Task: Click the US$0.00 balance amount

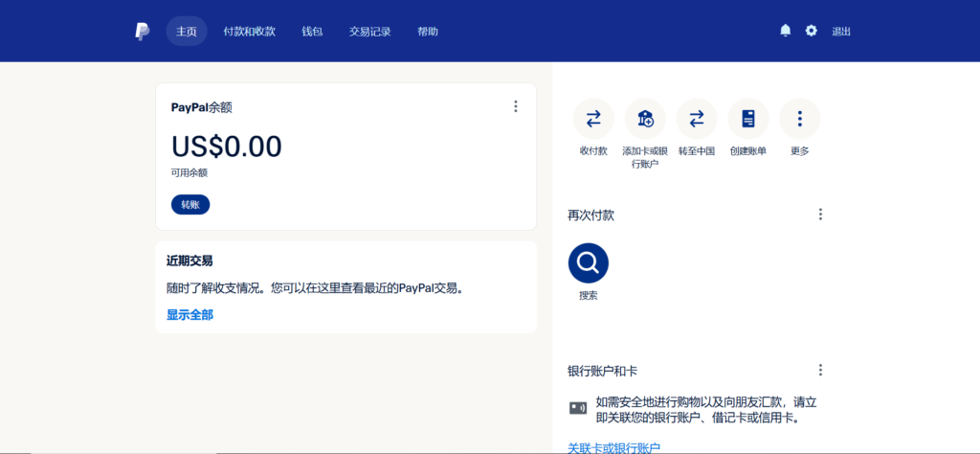Action: (227, 147)
